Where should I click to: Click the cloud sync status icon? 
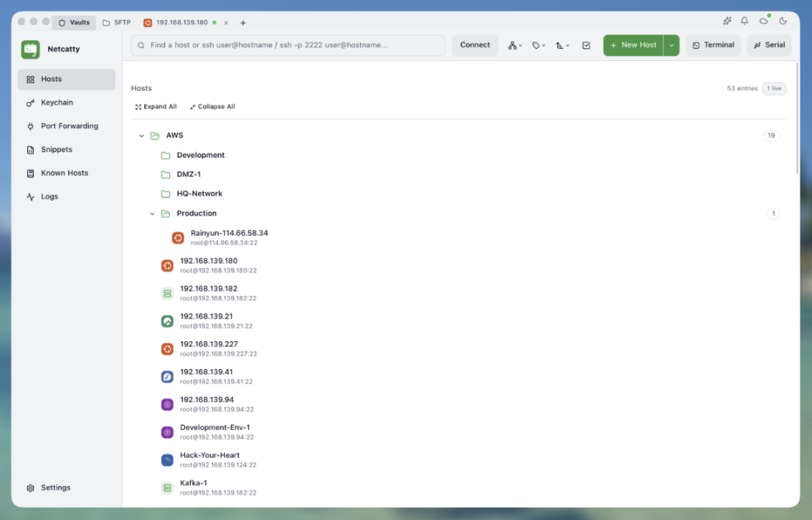pyautogui.click(x=764, y=21)
